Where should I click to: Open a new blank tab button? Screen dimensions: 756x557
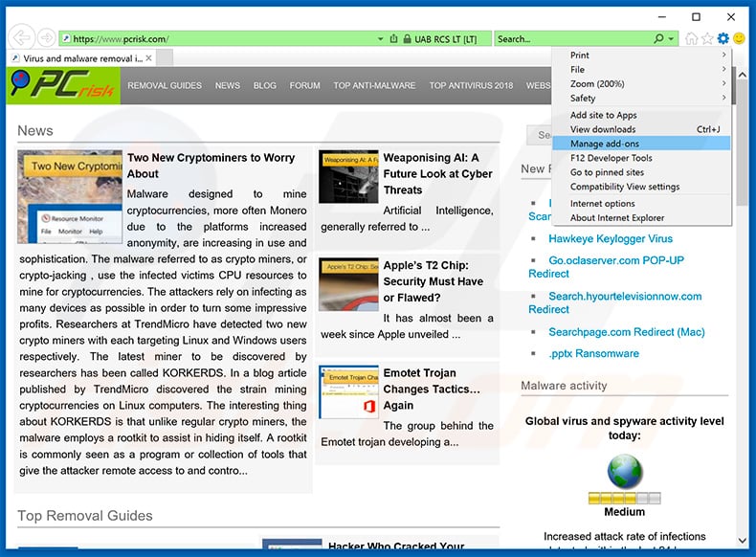coord(165,58)
